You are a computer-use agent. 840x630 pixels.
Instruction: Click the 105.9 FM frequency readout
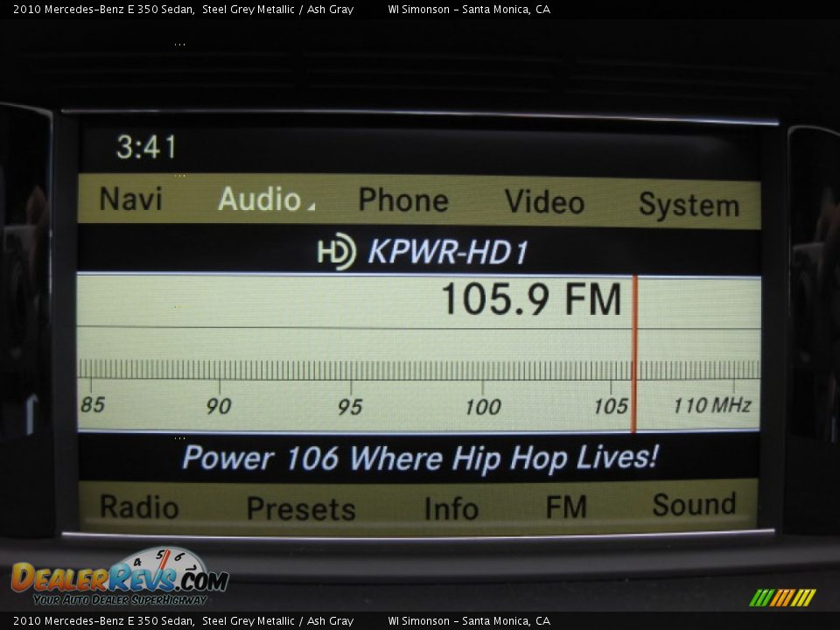coord(530,300)
